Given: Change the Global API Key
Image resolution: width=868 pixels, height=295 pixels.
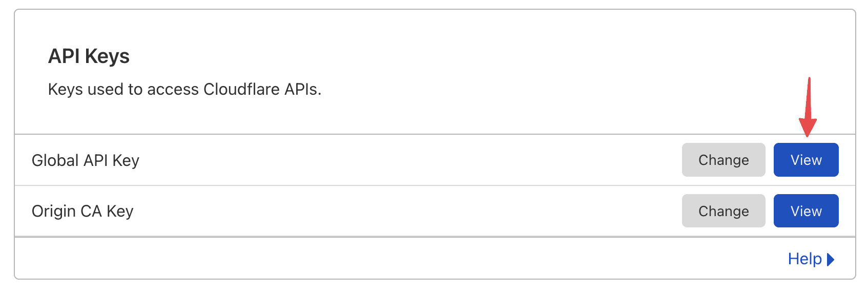Looking at the screenshot, I should pyautogui.click(x=723, y=160).
